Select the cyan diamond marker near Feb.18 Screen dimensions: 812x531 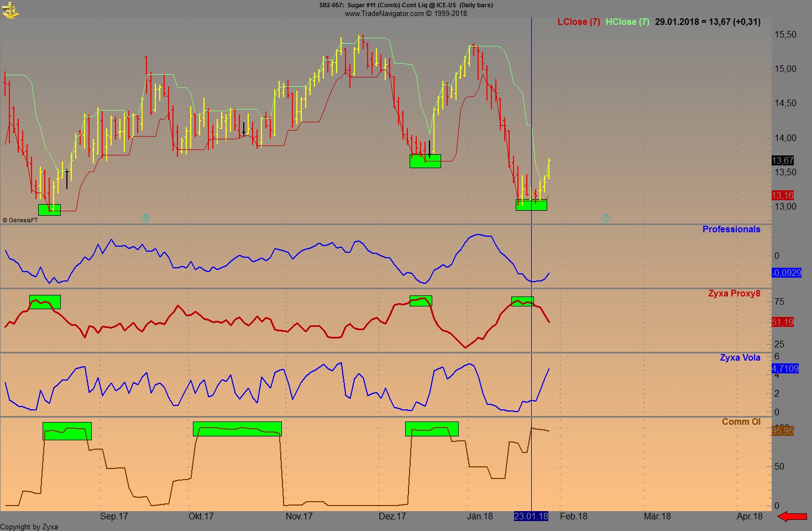point(606,218)
